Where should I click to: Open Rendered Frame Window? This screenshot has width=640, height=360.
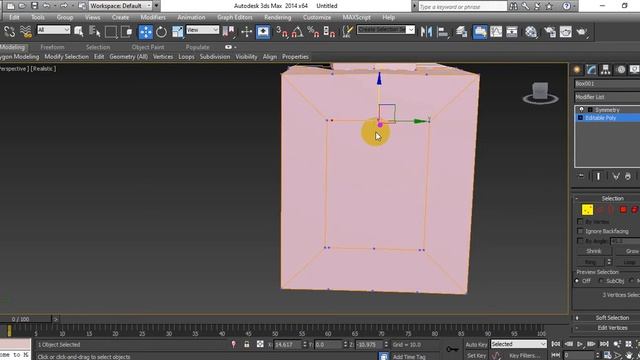click(566, 32)
